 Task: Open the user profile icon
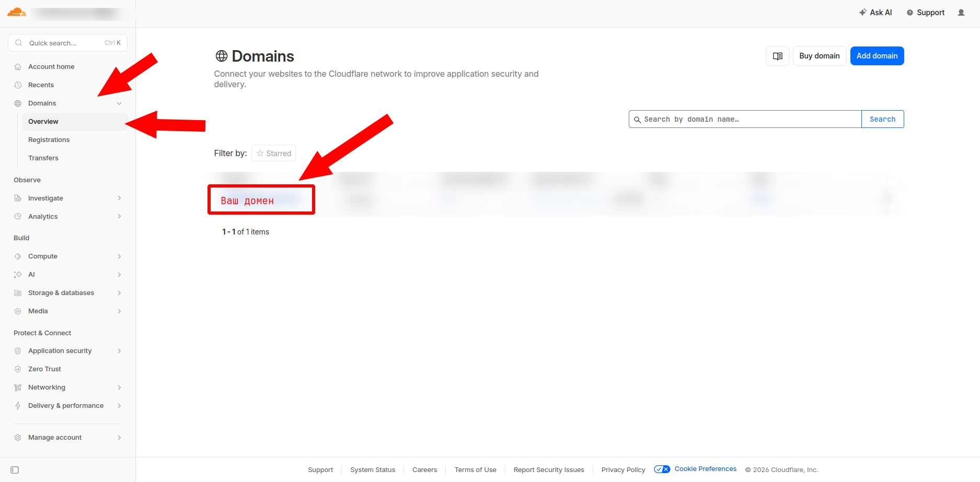961,13
